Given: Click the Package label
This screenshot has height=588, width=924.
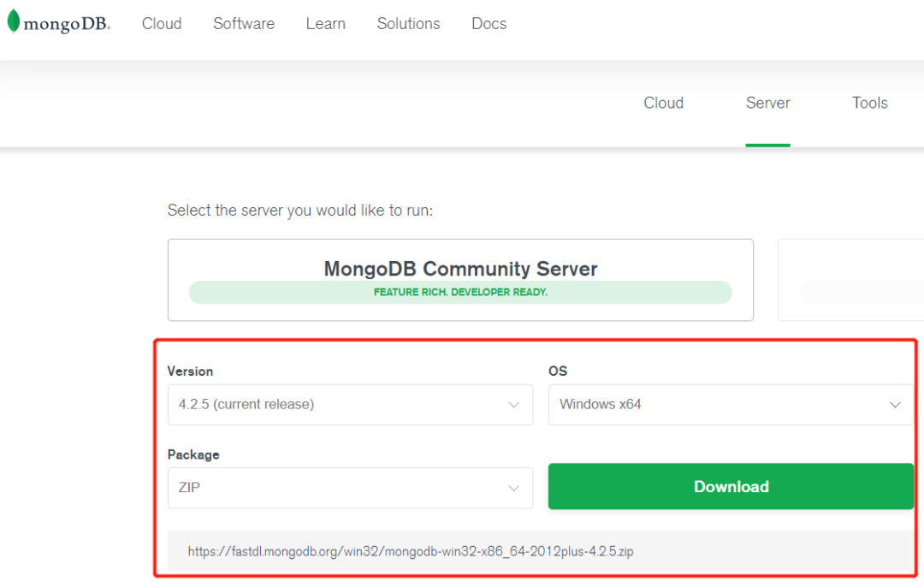Looking at the screenshot, I should pyautogui.click(x=193, y=454).
